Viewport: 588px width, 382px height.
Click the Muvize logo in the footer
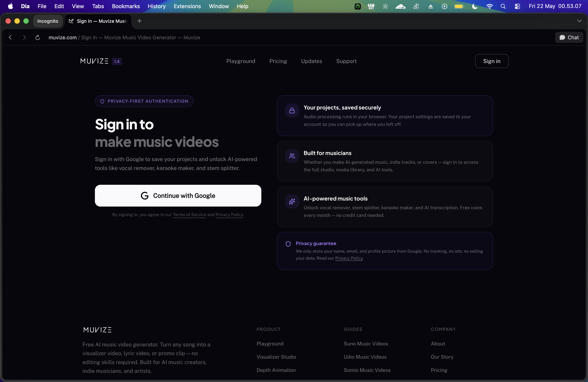(x=97, y=330)
